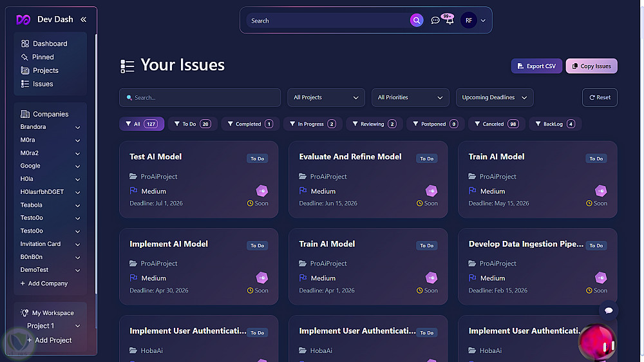Open the chat messages icon in header
Viewport: 644px width, 362px height.
pos(435,21)
